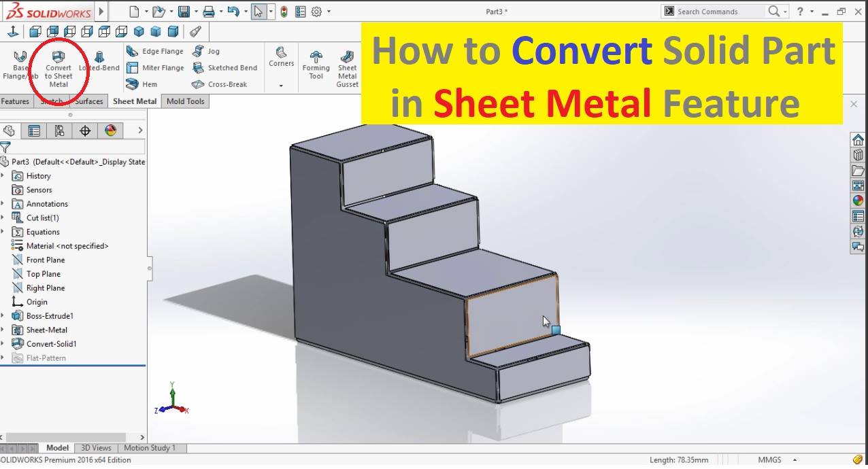Activate the Edge Flange tool
The width and height of the screenshot is (868, 469).
coord(155,51)
